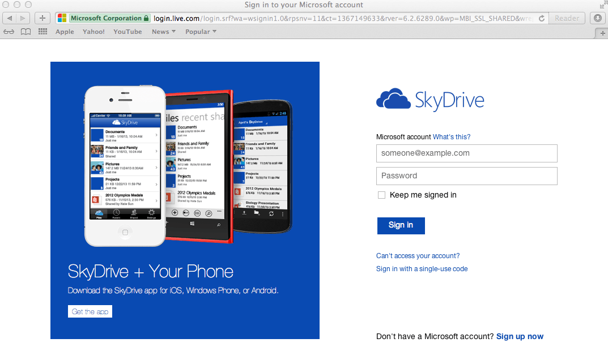This screenshot has height=364, width=608.
Task: Click the SkyDrive + Your Phone heading
Action: pyautogui.click(x=151, y=272)
